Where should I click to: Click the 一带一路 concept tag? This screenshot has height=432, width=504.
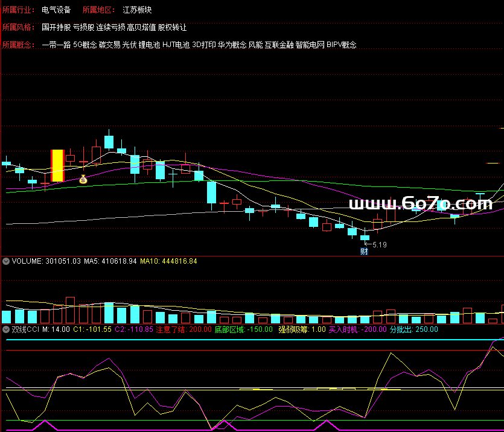[x=56, y=45]
